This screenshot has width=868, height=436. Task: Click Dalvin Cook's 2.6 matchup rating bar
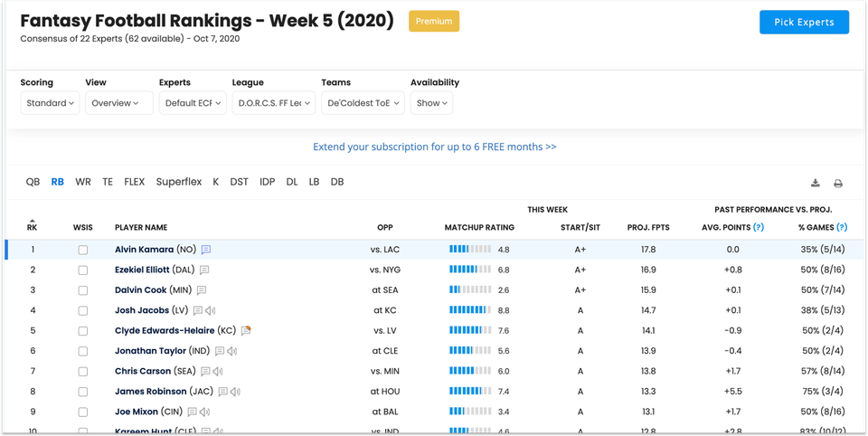pos(470,290)
